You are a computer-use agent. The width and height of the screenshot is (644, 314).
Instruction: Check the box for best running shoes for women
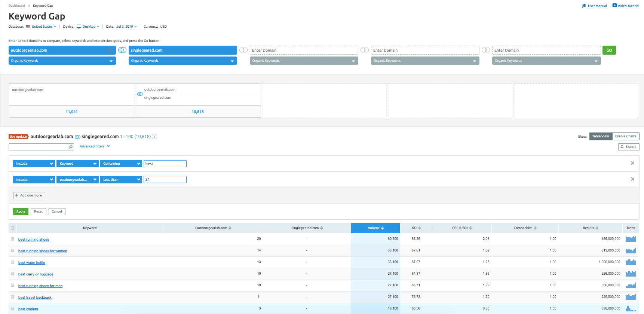[12, 250]
